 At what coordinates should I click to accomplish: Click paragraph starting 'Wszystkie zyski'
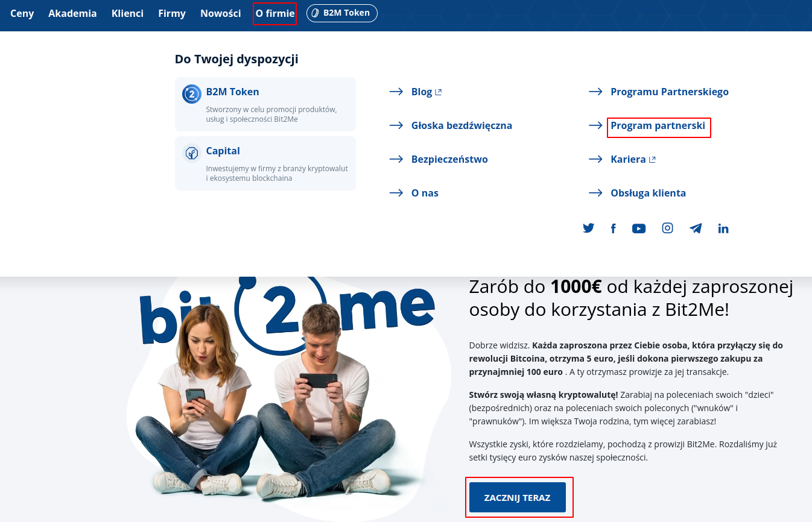coord(623,451)
